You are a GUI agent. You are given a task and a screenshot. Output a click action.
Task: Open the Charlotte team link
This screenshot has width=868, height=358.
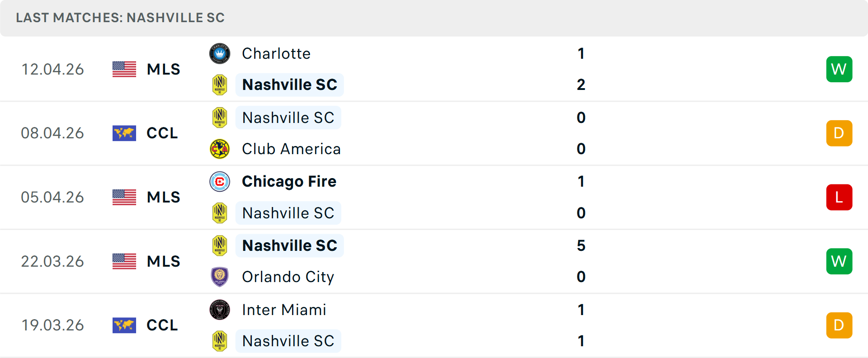coord(276,53)
